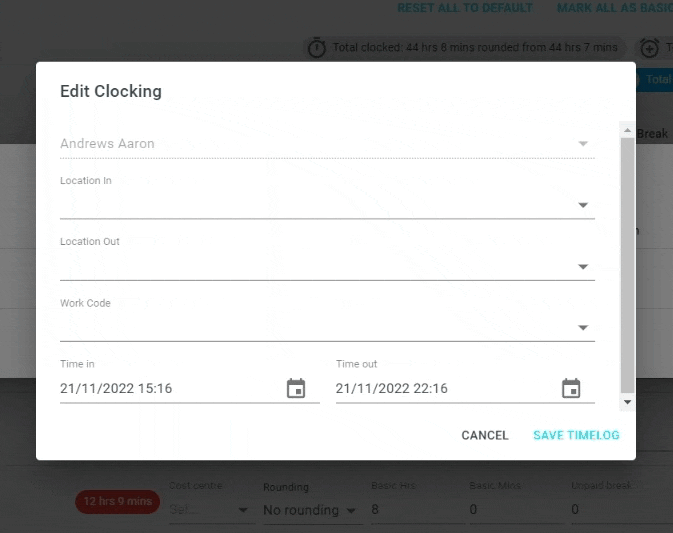The height and width of the screenshot is (533, 673).
Task: Click scrollbar up arrow in dialog
Action: [628, 130]
